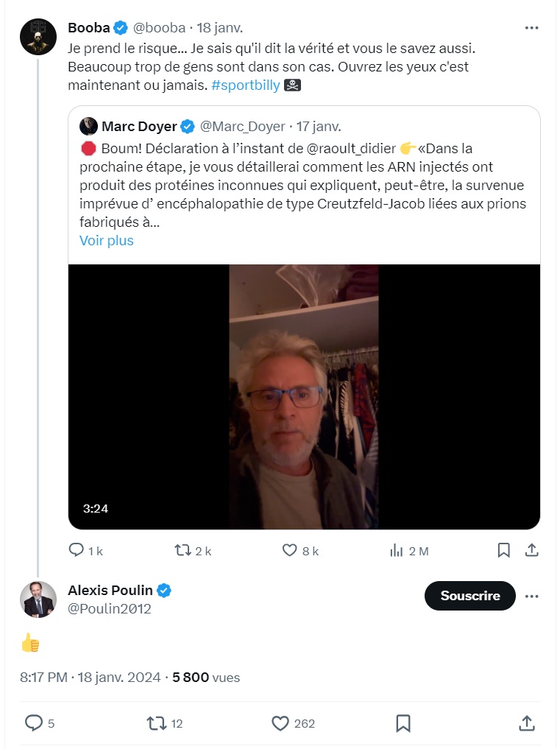Retweet Booba's post with 2k reposts
The height and width of the screenshot is (749, 560).
[x=182, y=550]
